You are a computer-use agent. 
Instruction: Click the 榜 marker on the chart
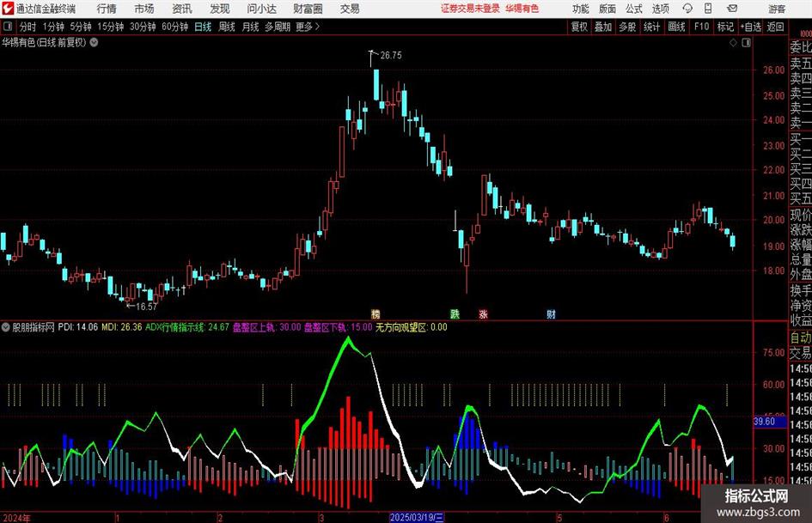(375, 313)
